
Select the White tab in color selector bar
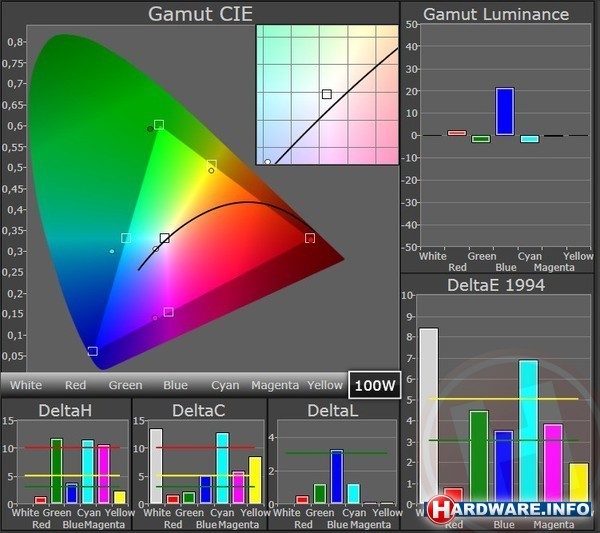click(x=26, y=385)
